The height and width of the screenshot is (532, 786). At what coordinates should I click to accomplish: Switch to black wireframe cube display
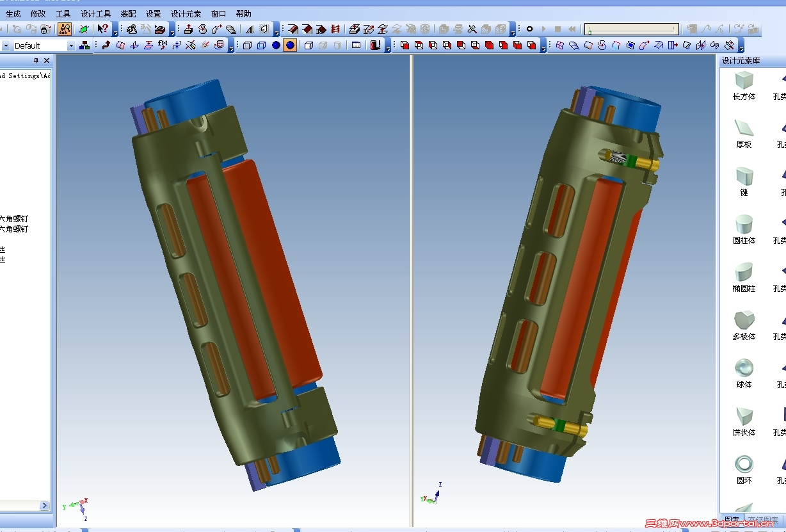pos(248,45)
